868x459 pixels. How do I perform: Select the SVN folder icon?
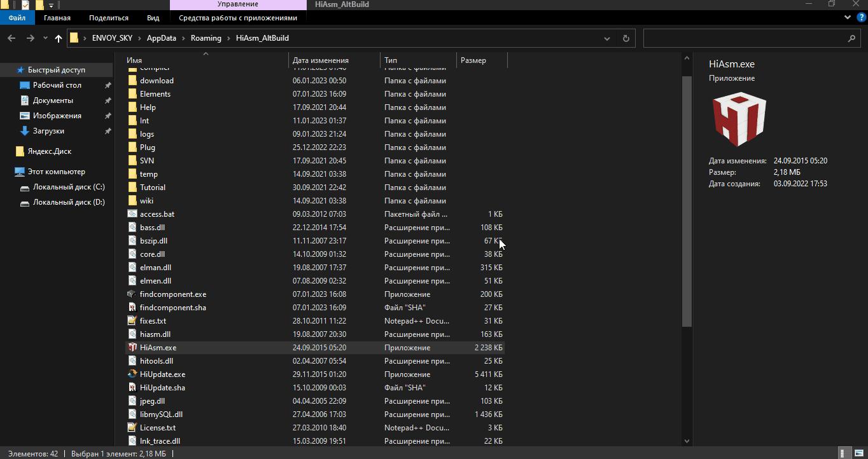click(132, 161)
